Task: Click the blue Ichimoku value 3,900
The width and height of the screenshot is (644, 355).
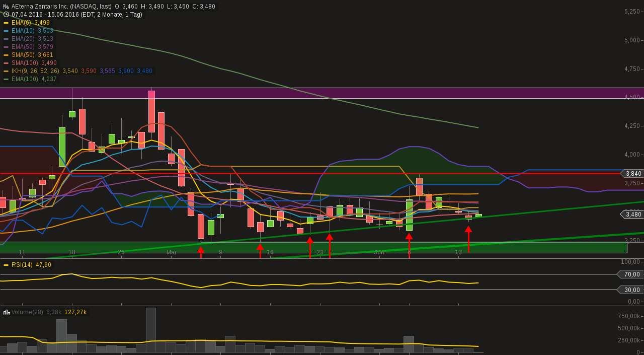Action: point(126,71)
